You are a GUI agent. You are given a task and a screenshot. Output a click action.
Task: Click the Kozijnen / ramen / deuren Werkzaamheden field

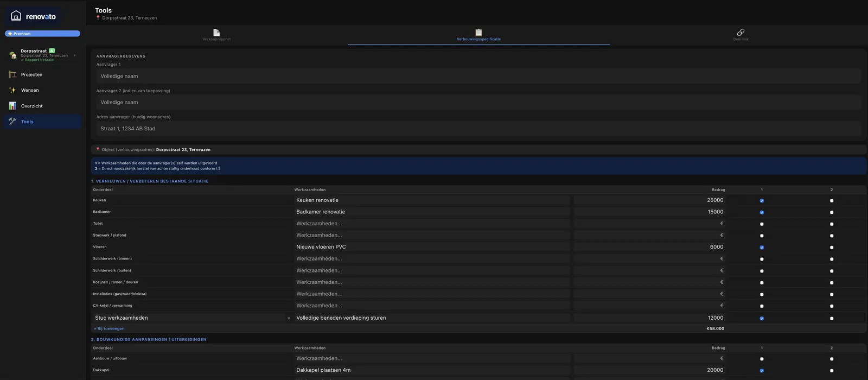(x=432, y=282)
